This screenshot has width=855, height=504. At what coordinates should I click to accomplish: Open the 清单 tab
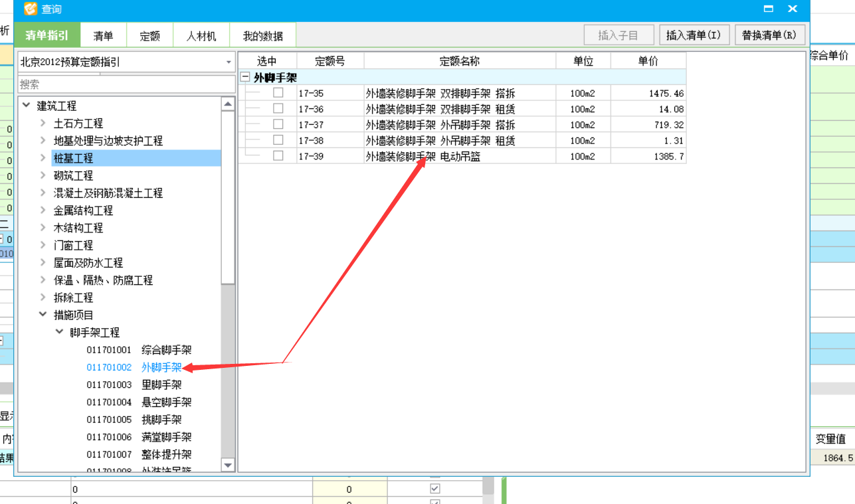pyautogui.click(x=103, y=36)
